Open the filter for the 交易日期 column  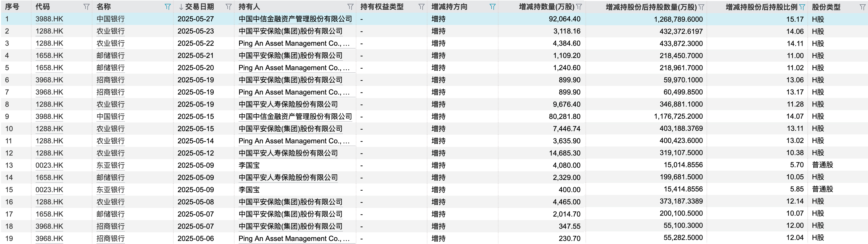[x=228, y=7]
